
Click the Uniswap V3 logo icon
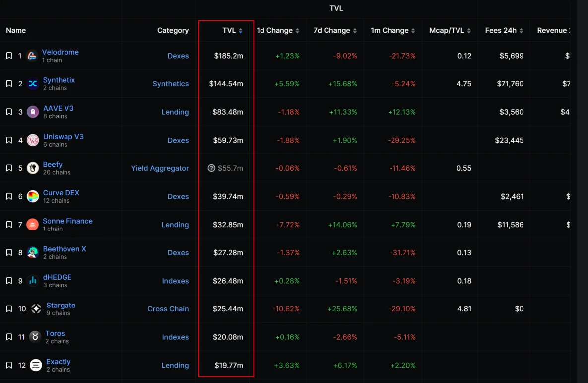click(x=33, y=140)
